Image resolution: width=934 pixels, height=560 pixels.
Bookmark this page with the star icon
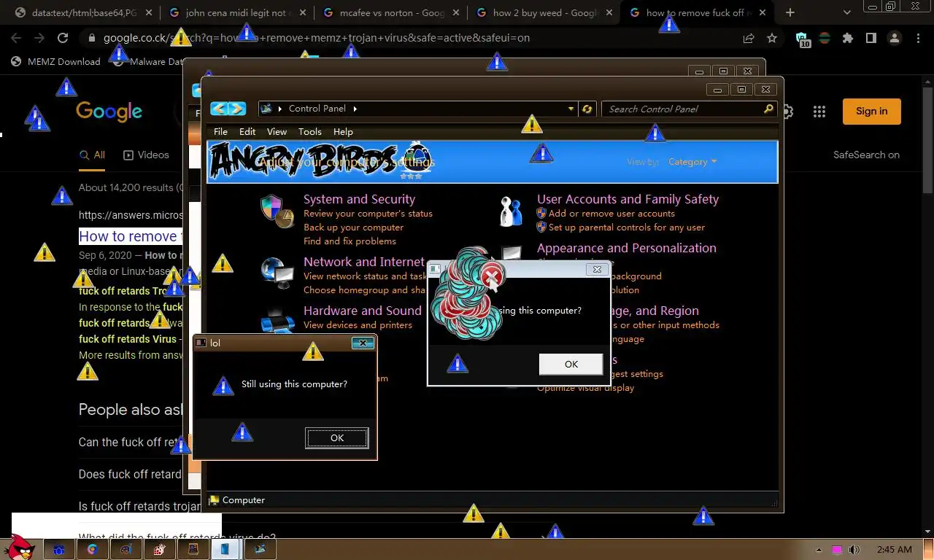point(772,38)
